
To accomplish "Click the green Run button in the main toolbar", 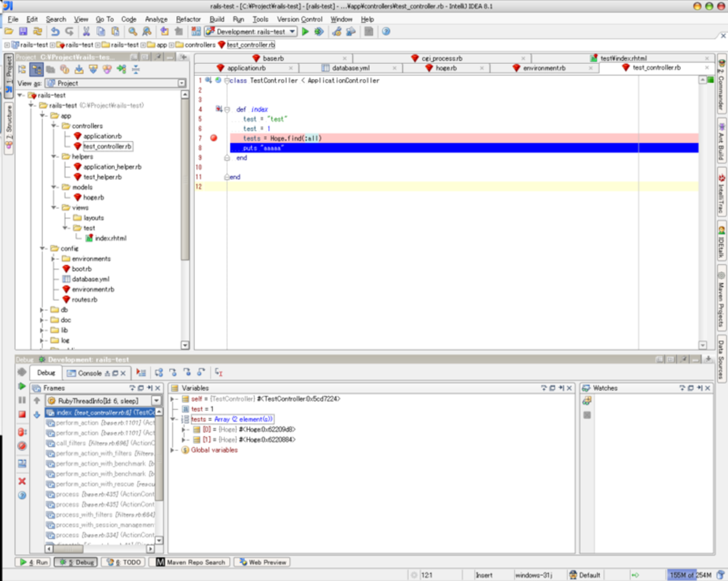I will 305,32.
